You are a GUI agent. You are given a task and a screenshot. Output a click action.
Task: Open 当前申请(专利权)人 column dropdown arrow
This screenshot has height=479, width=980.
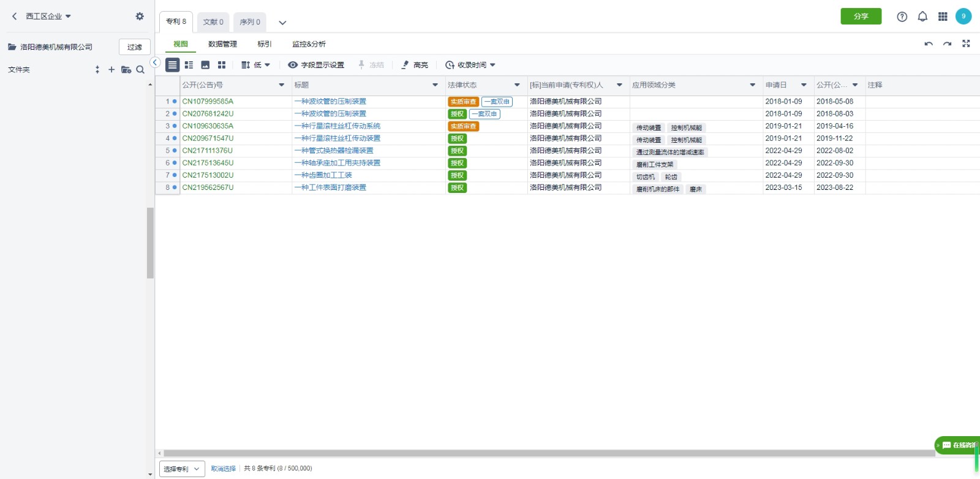tap(619, 85)
